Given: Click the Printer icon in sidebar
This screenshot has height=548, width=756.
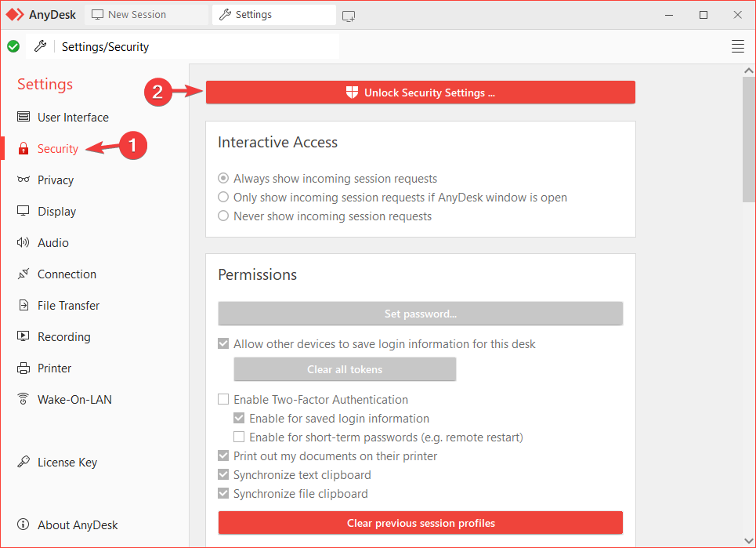Looking at the screenshot, I should (24, 368).
